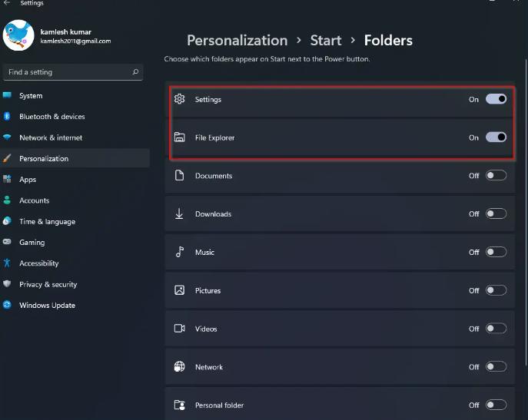
Task: Click the Accessibility figure icon
Action: tap(8, 263)
